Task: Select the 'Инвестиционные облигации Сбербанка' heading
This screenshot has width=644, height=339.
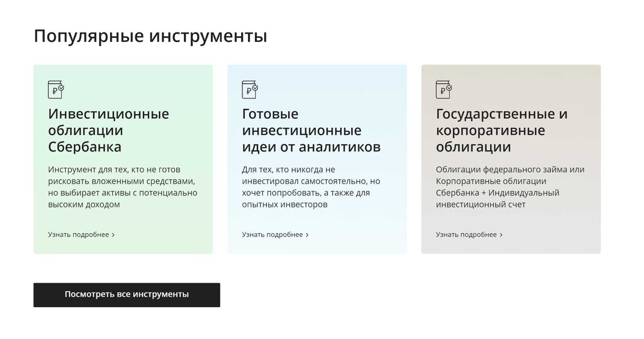Action: click(x=109, y=130)
